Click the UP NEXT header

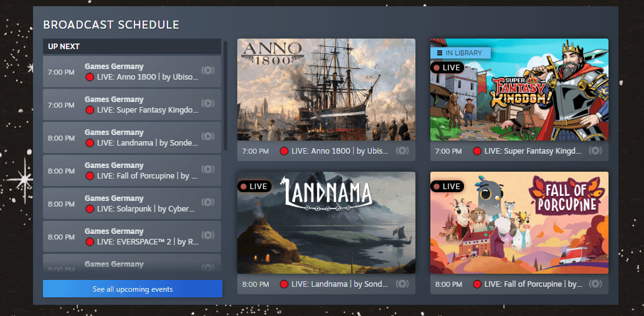132,47
